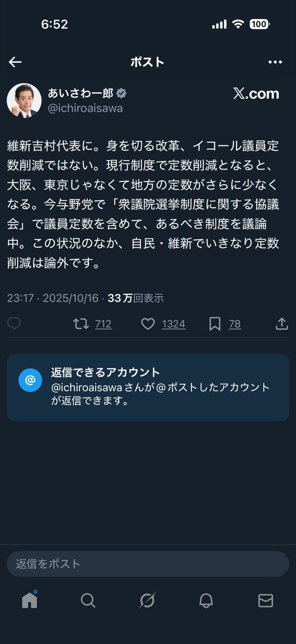The image size is (296, 644).
Task: Tap the reply speech bubble icon
Action: pos(14,323)
